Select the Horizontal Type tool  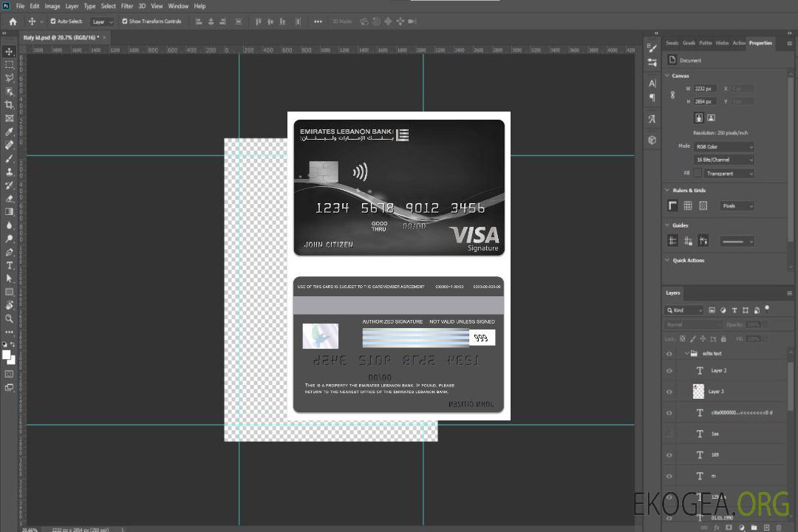[10, 265]
